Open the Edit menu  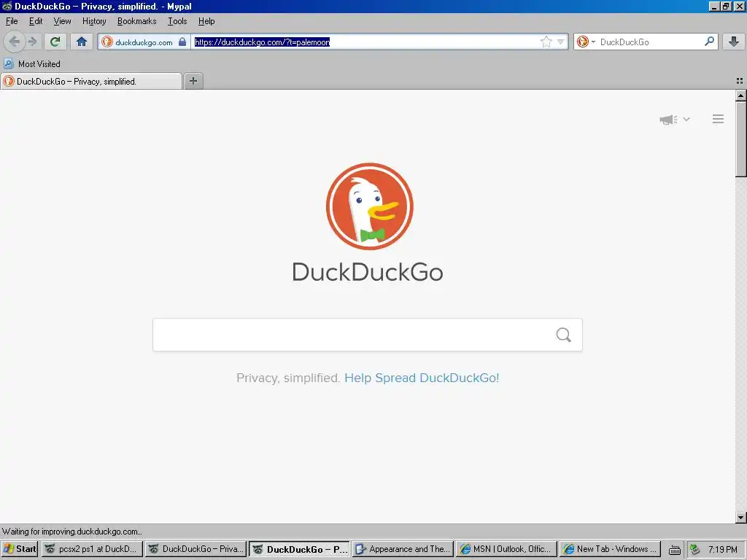tap(36, 21)
